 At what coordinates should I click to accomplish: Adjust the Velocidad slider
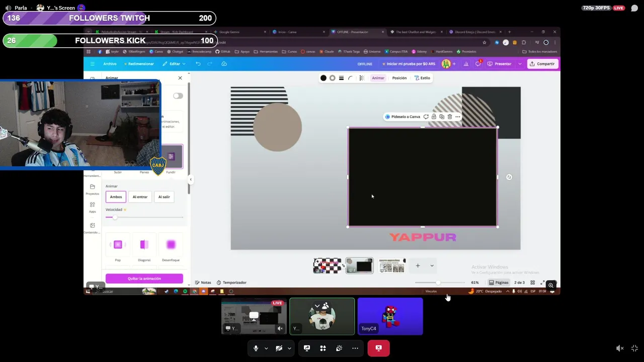pos(144,217)
